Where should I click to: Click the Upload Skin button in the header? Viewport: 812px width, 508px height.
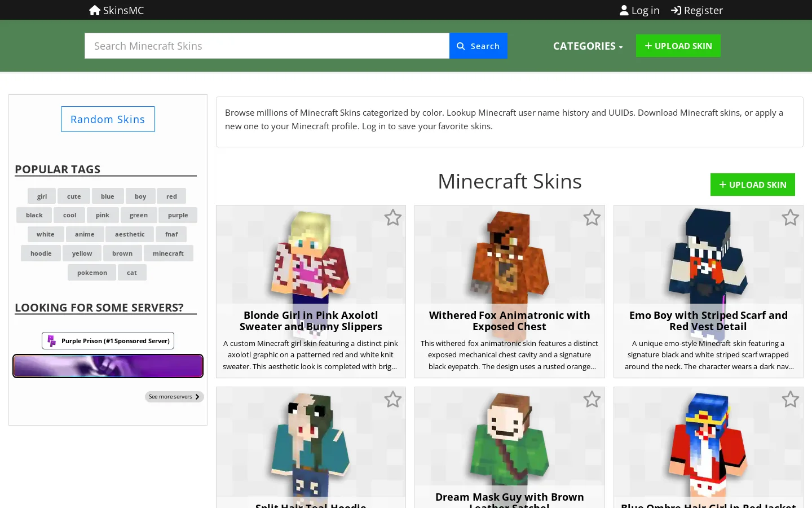tap(678, 46)
